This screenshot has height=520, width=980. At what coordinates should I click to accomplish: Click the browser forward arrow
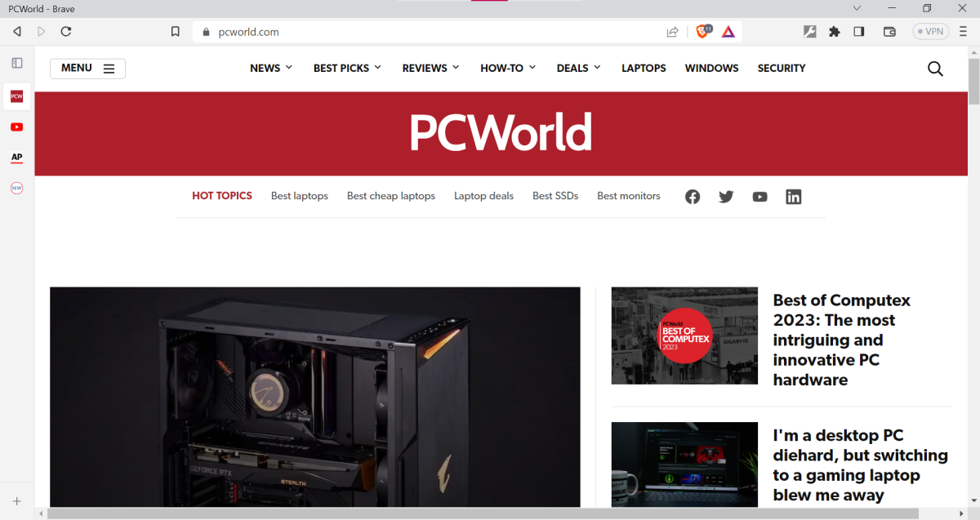[x=42, y=32]
